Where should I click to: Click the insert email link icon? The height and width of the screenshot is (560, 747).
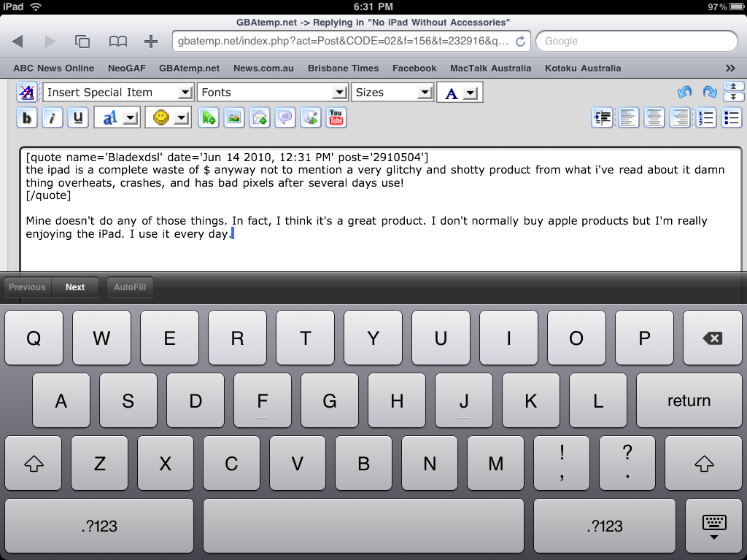[x=260, y=117]
